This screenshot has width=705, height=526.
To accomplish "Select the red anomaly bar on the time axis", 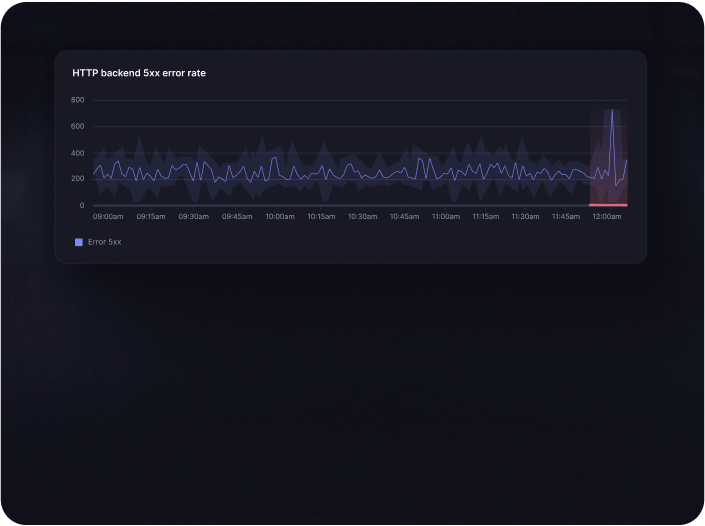I will 608,205.
